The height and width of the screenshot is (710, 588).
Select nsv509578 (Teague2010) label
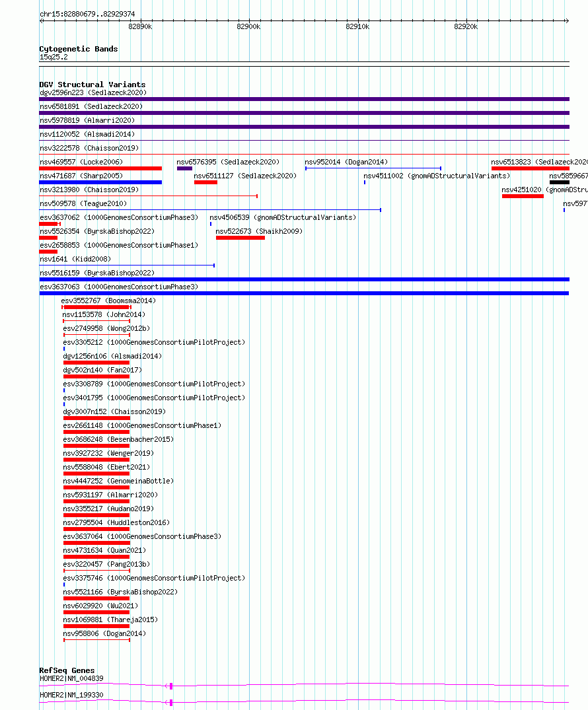(x=83, y=204)
